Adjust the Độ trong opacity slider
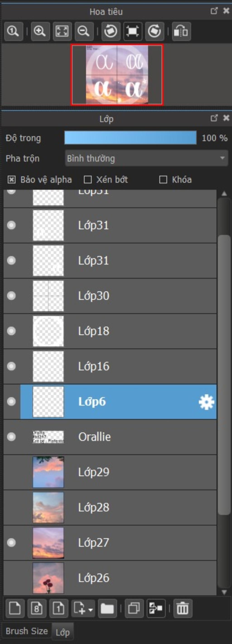The width and height of the screenshot is (232, 644). pyautogui.click(x=130, y=138)
